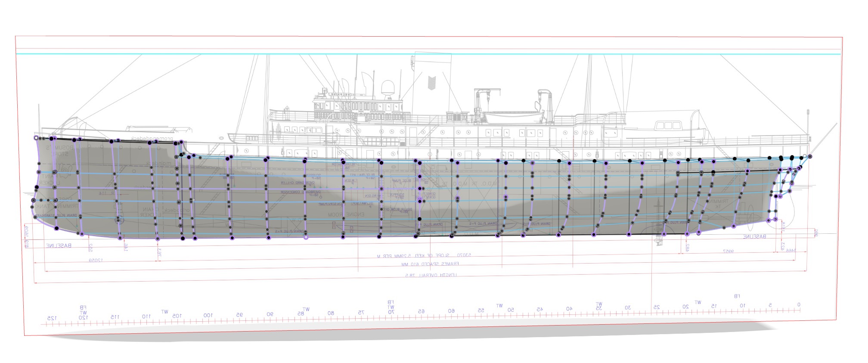868x363 pixels.
Task: Pick the cyan horizontal guide line above the masts
Action: click(428, 54)
